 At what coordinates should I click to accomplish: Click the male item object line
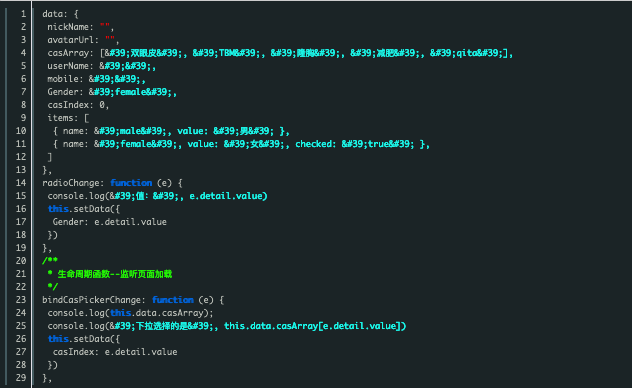[x=171, y=131]
